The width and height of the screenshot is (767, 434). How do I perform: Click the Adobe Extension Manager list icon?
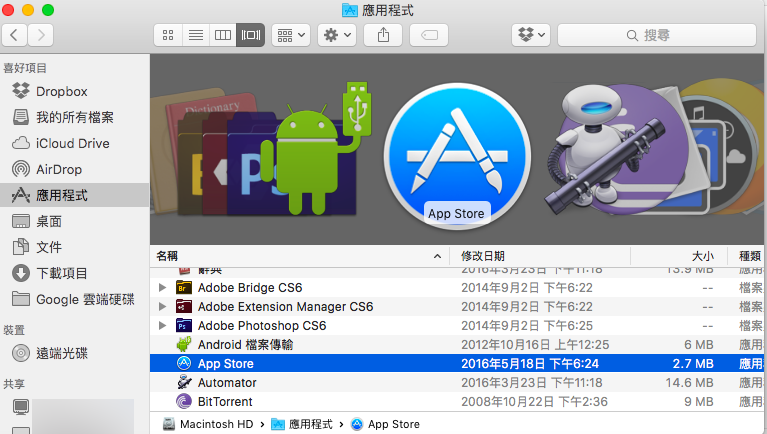[184, 307]
